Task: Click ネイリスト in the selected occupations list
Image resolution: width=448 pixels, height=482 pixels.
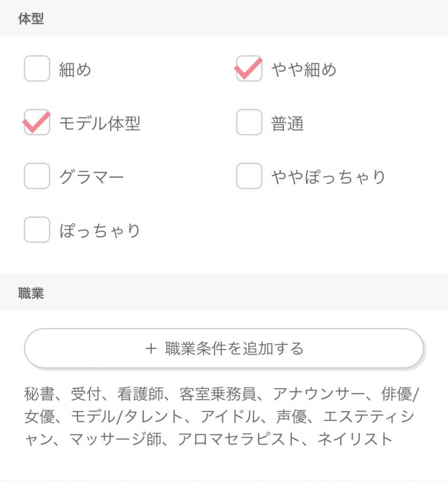Action: [x=355, y=439]
